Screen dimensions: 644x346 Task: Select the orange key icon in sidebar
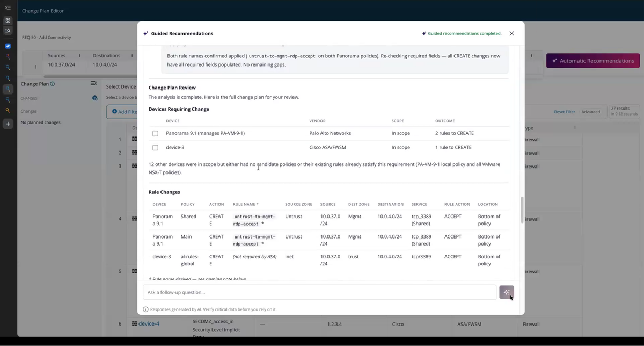[x=8, y=111]
